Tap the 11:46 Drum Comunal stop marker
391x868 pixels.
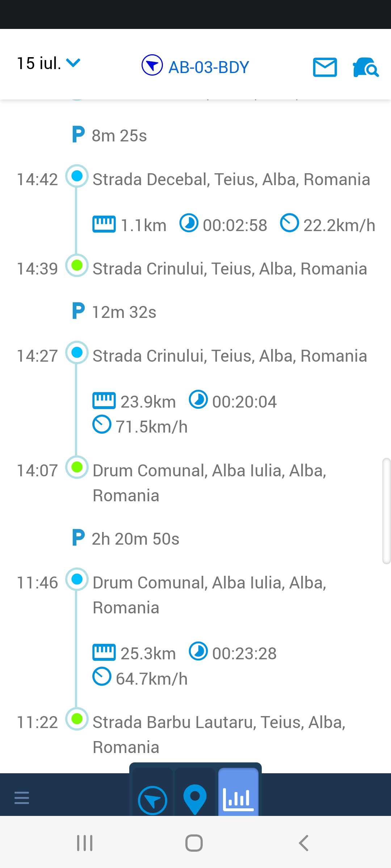coord(77,579)
